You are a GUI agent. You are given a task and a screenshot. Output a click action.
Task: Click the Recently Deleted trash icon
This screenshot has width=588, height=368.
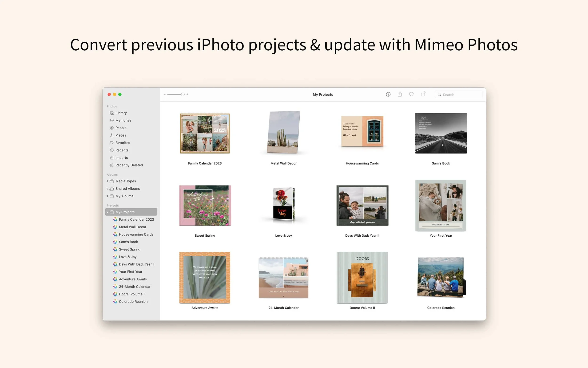click(112, 165)
